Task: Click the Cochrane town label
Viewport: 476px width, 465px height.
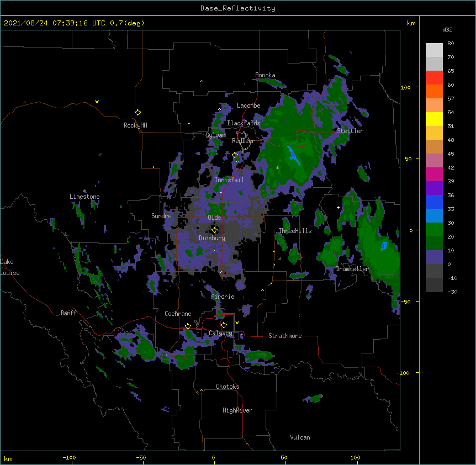Action: pos(178,314)
